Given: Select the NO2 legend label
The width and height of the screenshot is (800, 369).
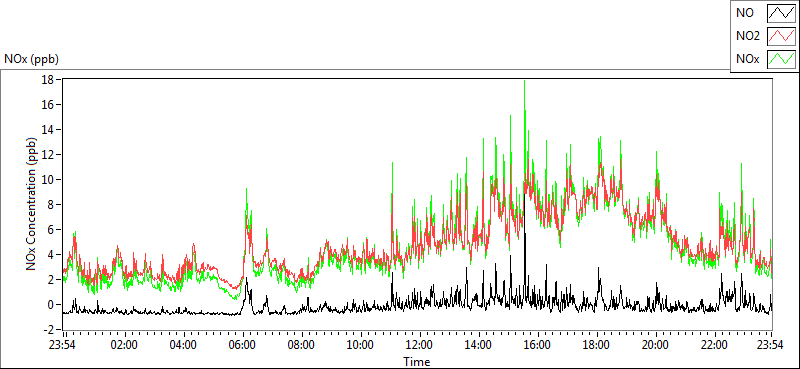Looking at the screenshot, I should coord(748,36).
